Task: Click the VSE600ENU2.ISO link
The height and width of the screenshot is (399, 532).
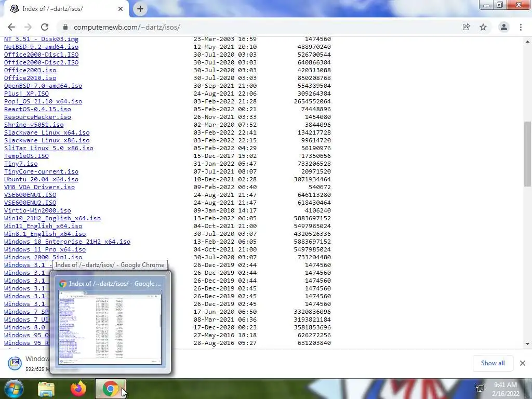Action: coord(30,203)
